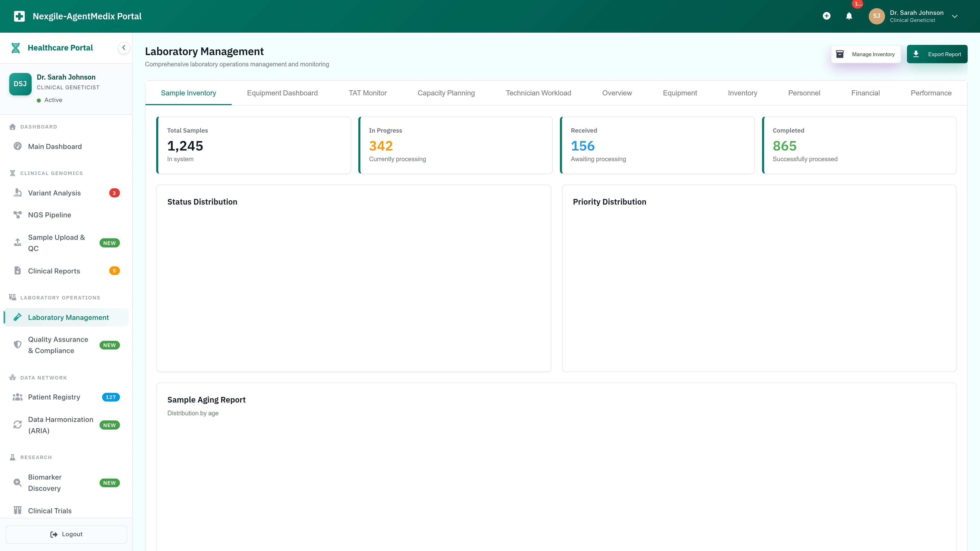
Task: Switch to the Equipment Dashboard tab
Action: (282, 93)
